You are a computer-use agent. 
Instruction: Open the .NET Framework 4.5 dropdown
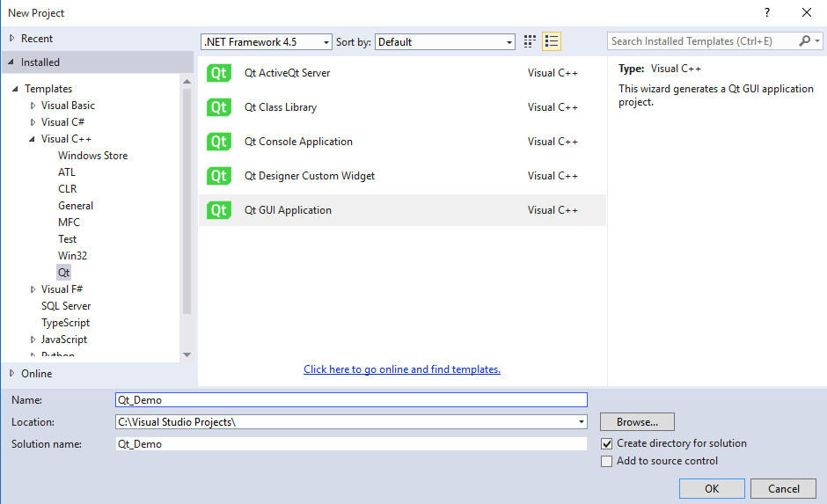(267, 41)
